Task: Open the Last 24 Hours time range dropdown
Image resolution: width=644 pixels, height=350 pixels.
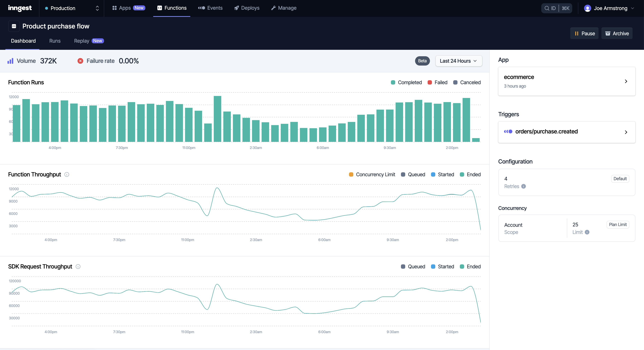Action: tap(459, 61)
